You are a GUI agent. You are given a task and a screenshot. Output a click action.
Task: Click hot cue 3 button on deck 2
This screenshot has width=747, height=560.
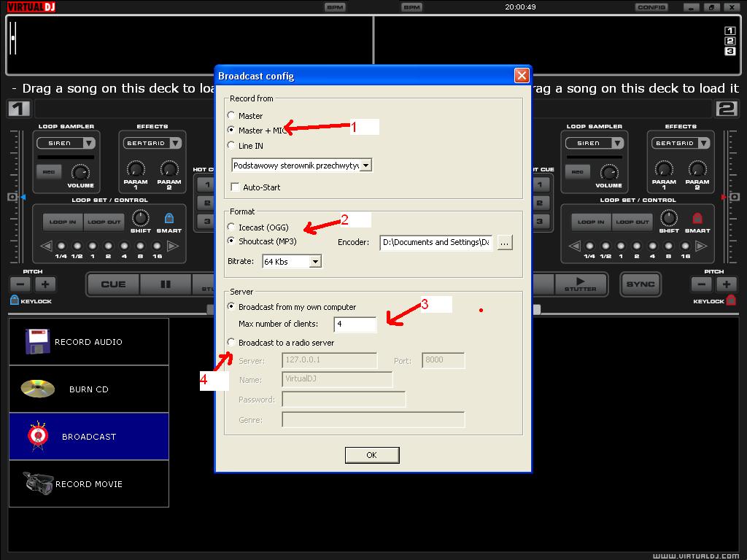coord(541,221)
